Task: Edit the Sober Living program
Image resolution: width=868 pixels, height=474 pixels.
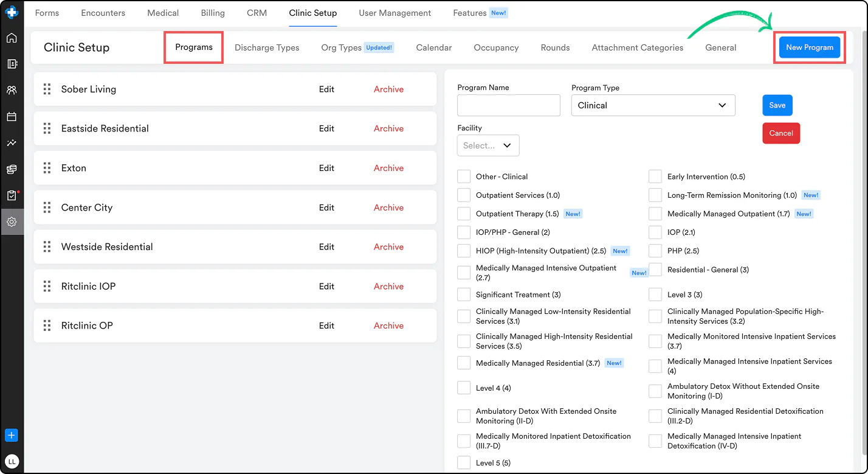Action: 326,89
